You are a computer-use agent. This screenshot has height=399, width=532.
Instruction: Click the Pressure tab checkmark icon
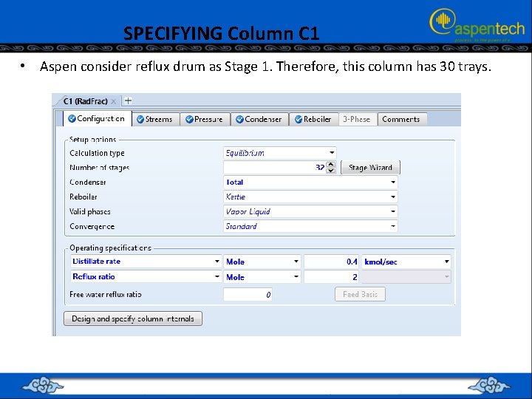point(189,120)
